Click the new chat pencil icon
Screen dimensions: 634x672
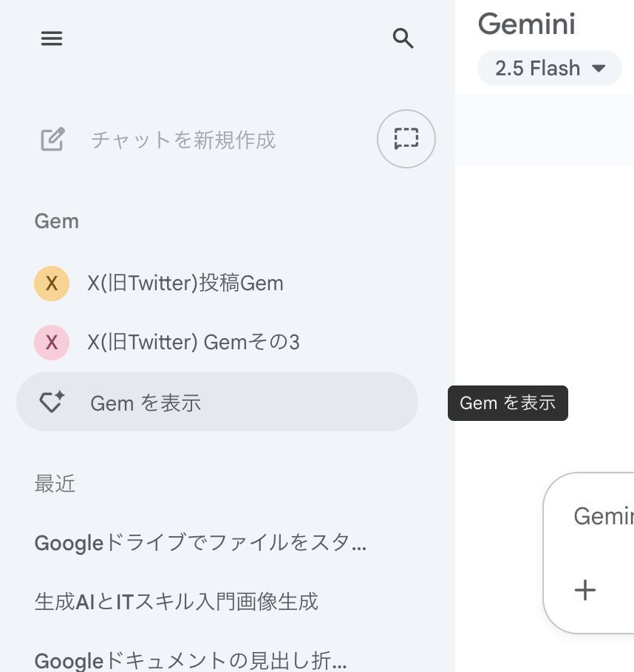[52, 139]
